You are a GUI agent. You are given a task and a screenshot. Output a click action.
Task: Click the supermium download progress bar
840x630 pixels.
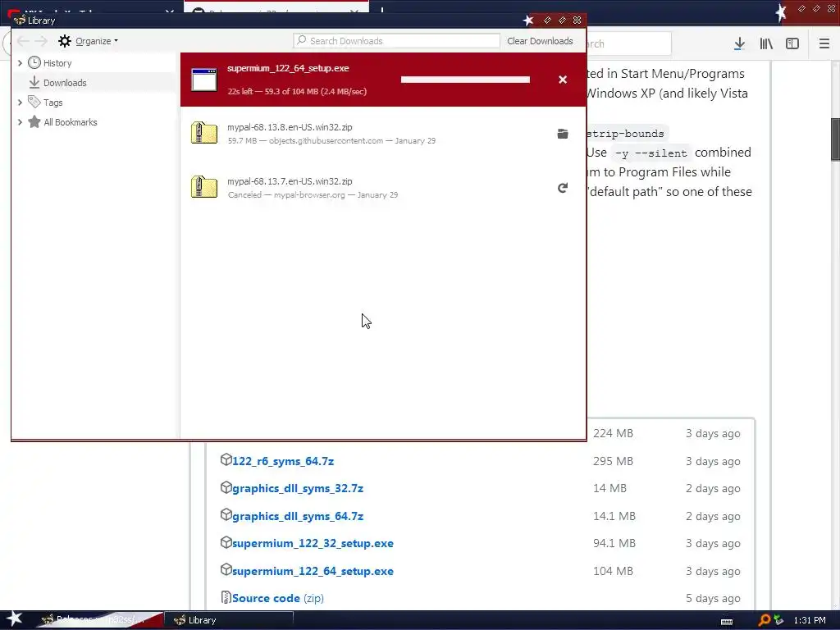tap(465, 80)
